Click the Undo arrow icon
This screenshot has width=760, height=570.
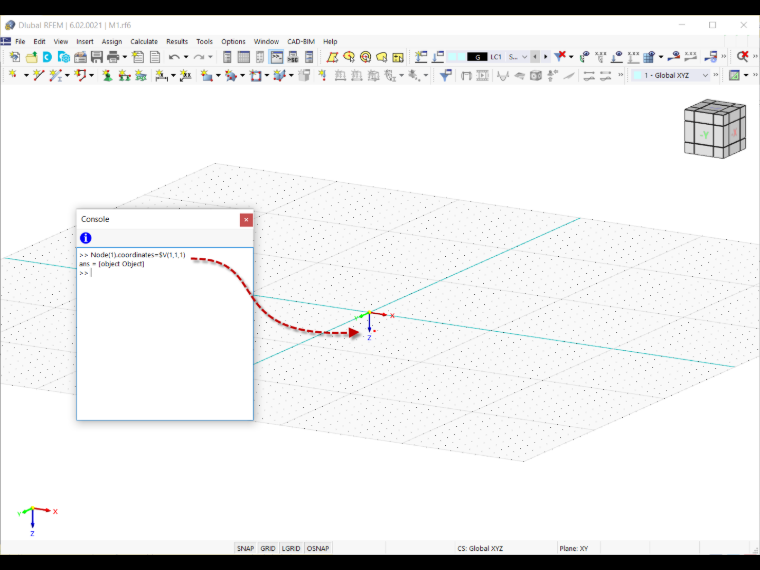coord(174,57)
